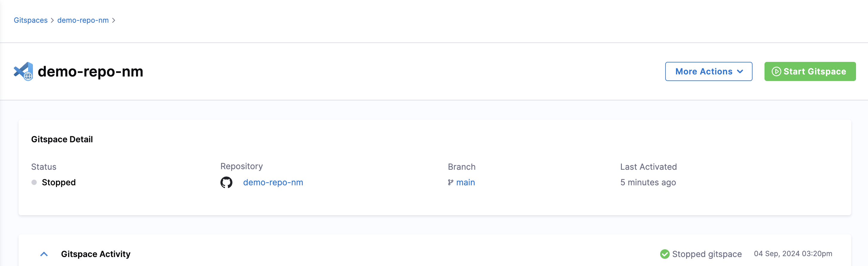This screenshot has height=266, width=868.
Task: Click the Stopped gitspace activity status text
Action: pyautogui.click(x=707, y=254)
